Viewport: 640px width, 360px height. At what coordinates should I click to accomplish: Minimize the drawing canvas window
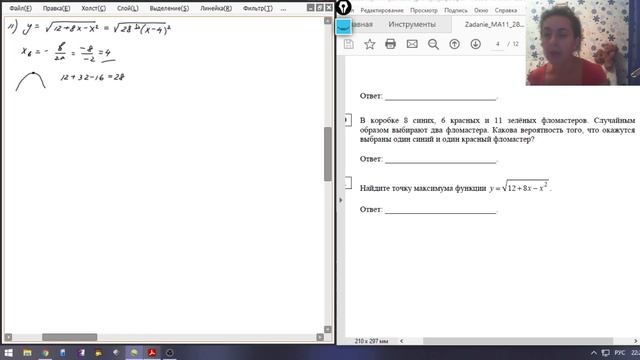coord(311,8)
